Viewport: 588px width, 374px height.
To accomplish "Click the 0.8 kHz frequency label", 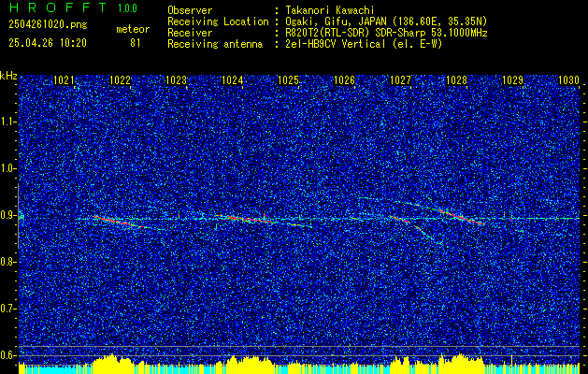I will click(x=8, y=262).
